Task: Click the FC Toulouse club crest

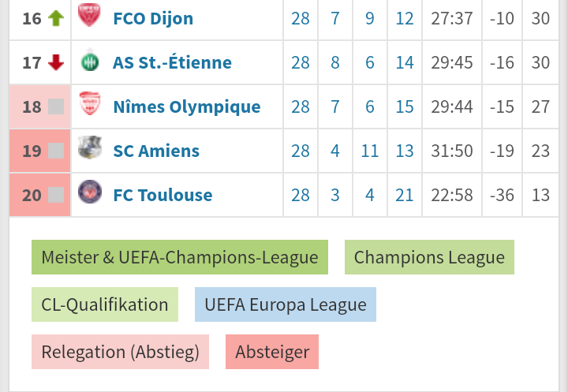Action: pos(90,192)
